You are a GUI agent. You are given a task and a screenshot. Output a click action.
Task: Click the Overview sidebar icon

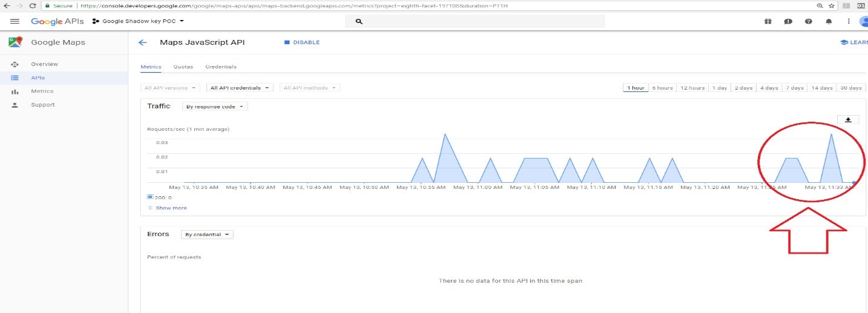15,64
